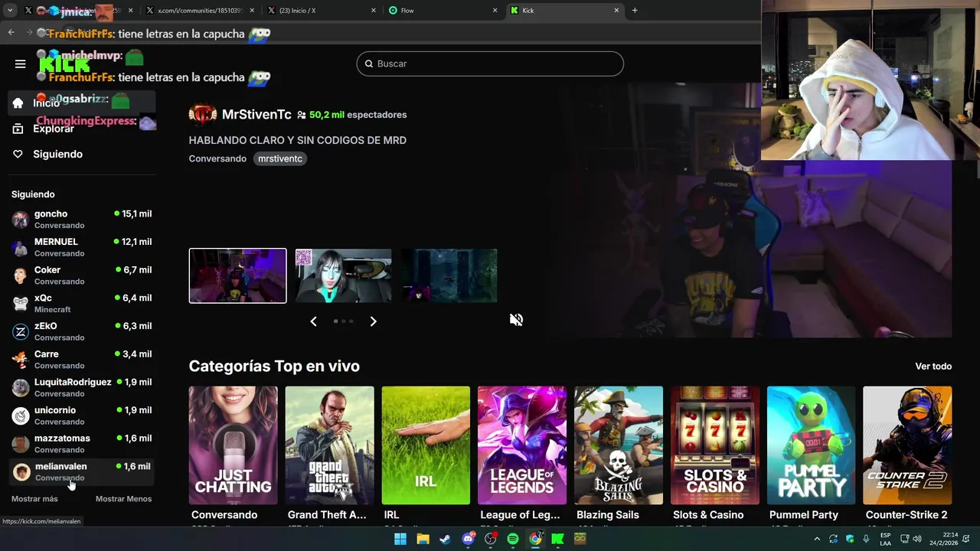Open Spotify from taskbar

[x=513, y=539]
